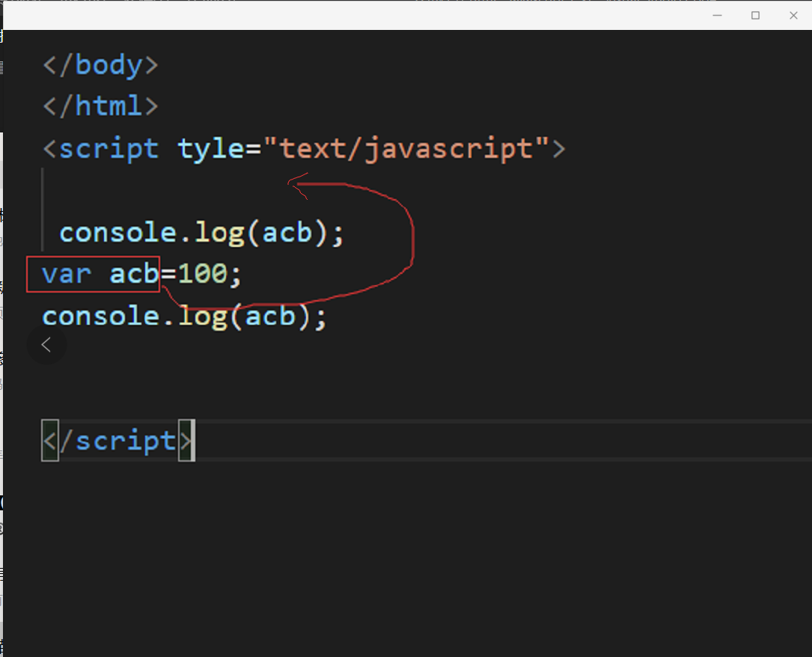
Task: Close the image viewer window
Action: tap(793, 16)
